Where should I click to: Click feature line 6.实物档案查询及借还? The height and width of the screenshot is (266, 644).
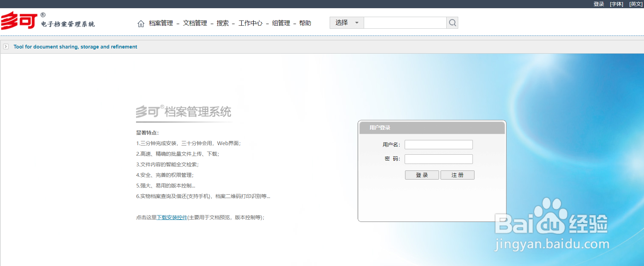coord(203,196)
